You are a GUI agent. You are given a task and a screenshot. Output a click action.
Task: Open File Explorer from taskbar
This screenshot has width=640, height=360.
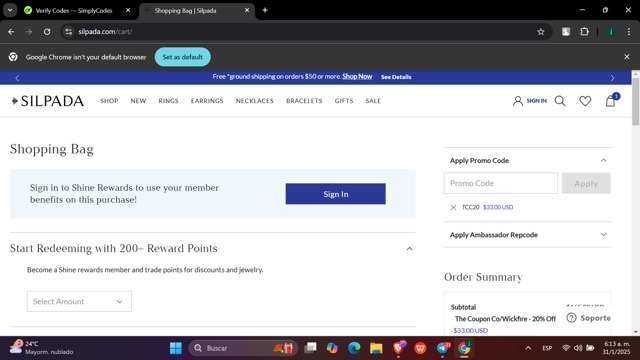[x=376, y=348]
